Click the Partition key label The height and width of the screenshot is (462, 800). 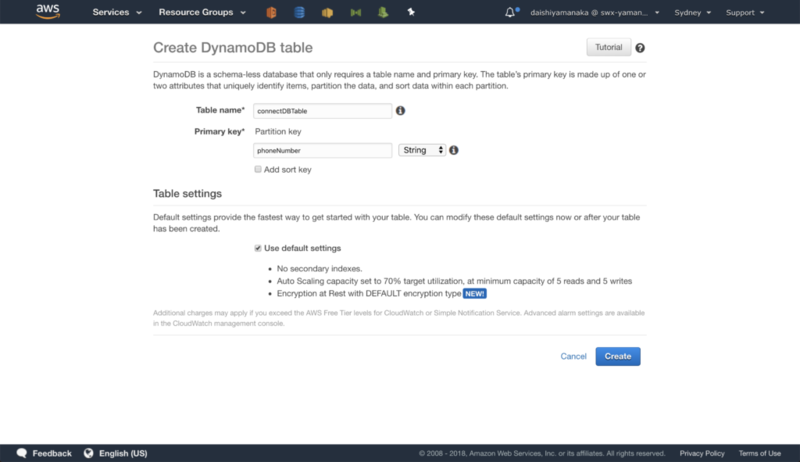click(278, 132)
